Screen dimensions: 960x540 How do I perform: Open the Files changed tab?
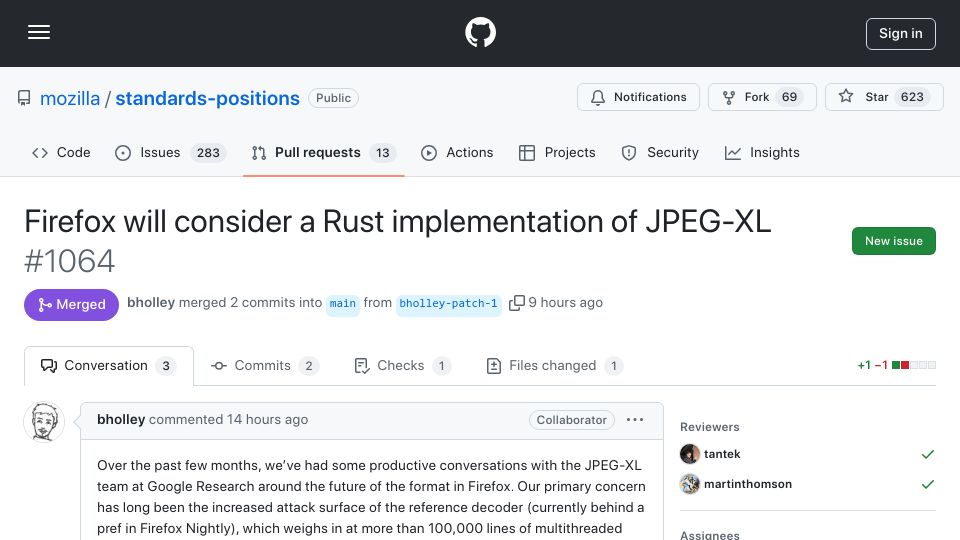click(x=554, y=366)
